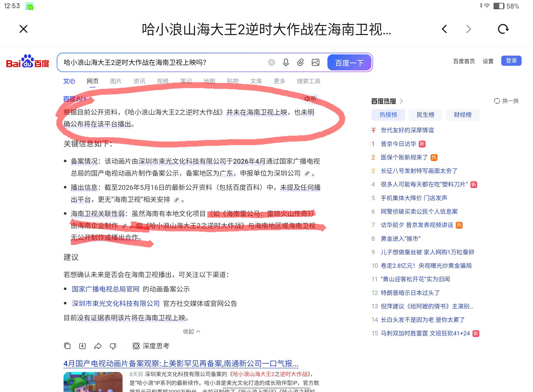
Task: Open hot topic "黄山迎客松开花"实为旧闻
Action: click(415, 279)
